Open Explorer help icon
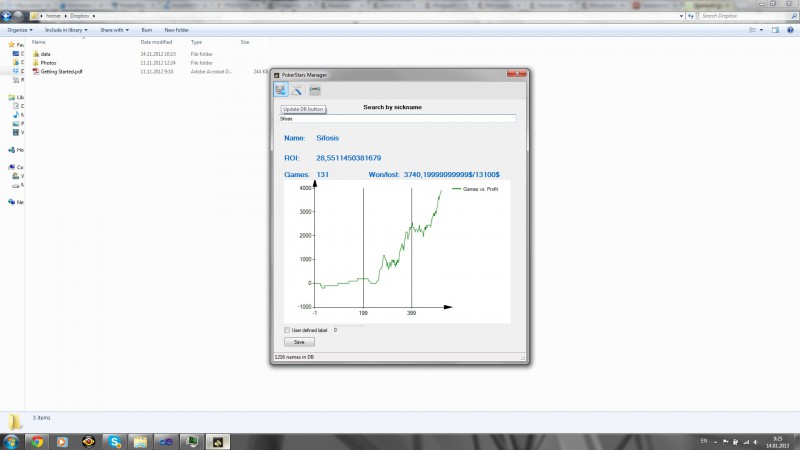 (x=790, y=30)
